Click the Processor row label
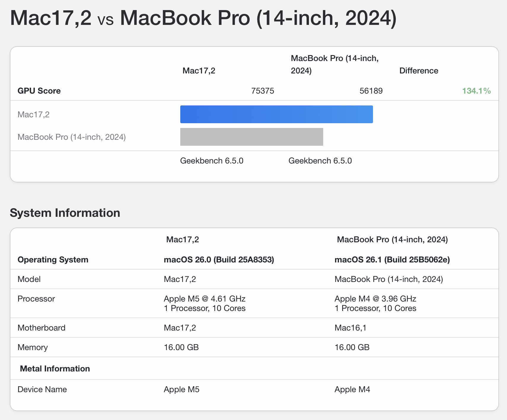This screenshot has width=507, height=420. [36, 299]
